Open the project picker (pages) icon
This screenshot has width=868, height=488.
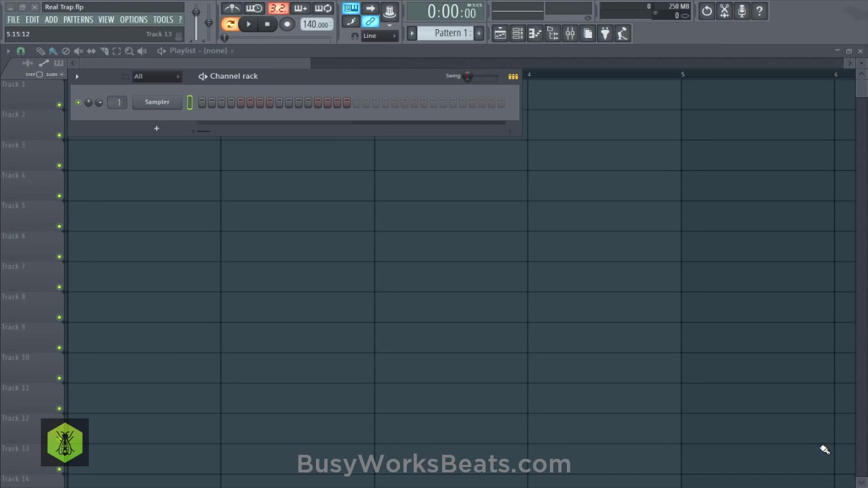click(x=588, y=33)
